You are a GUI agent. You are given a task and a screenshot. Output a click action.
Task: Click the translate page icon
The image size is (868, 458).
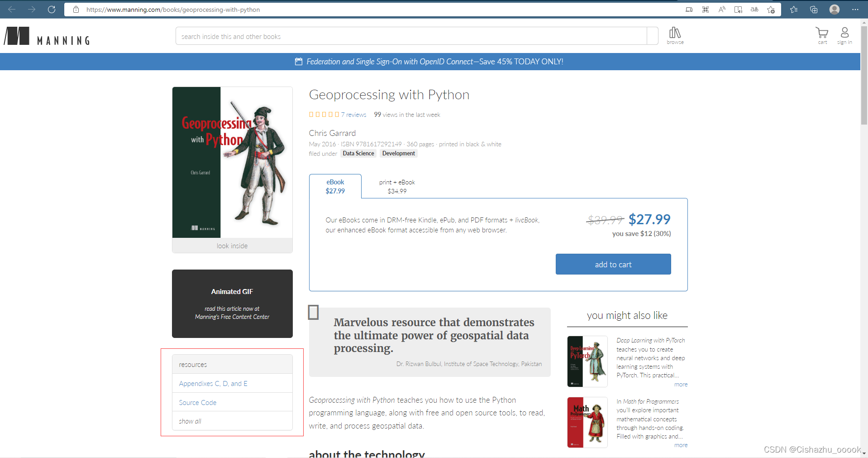click(754, 10)
